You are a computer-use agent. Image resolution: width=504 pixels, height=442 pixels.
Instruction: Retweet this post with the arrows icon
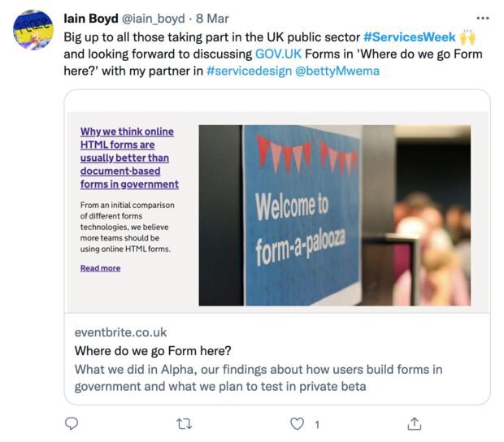[185, 424]
